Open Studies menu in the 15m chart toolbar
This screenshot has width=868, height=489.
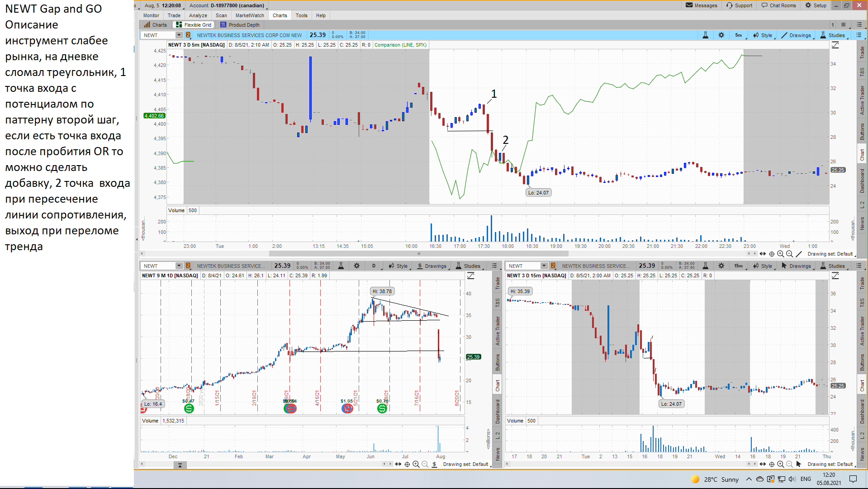[x=833, y=266]
